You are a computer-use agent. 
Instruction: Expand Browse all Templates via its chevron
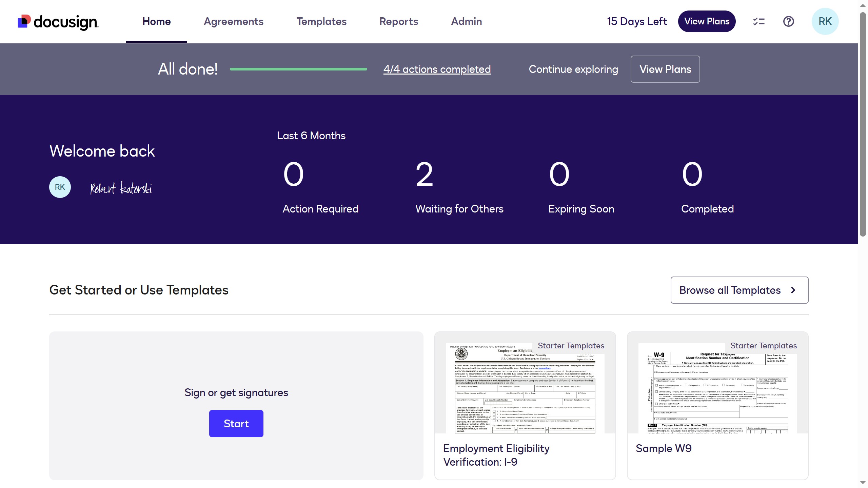tap(793, 290)
